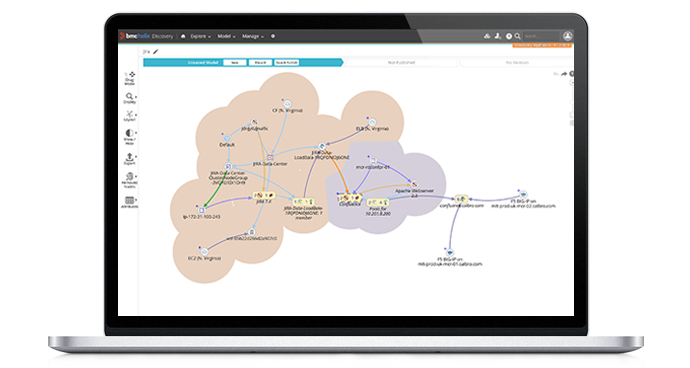The width and height of the screenshot is (690, 368).
Task: Select the Confluence software node
Action: 350,198
